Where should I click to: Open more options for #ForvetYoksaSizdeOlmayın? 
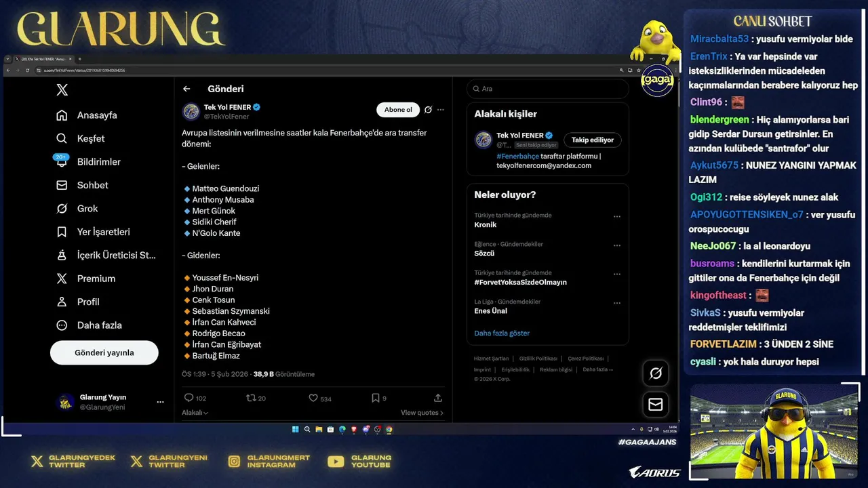tap(617, 274)
